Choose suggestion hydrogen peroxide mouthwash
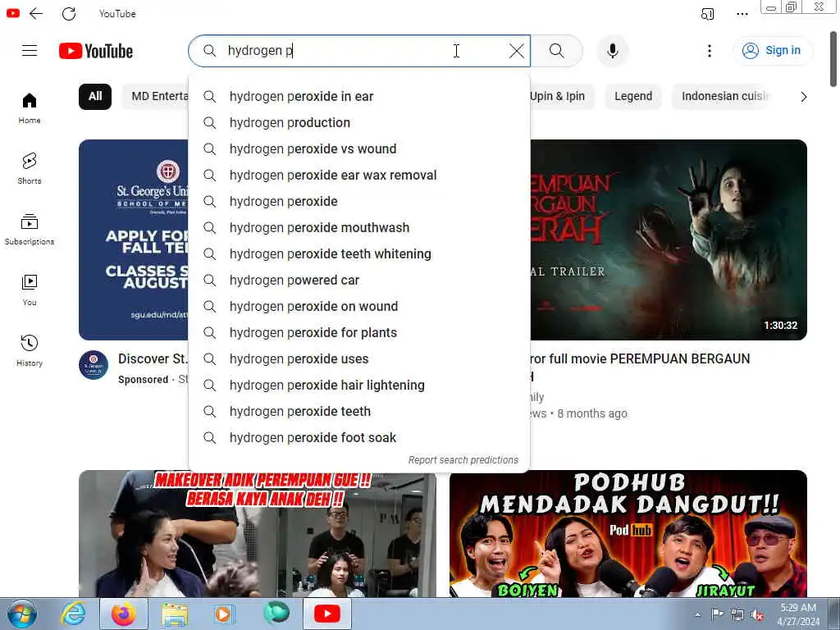Image resolution: width=840 pixels, height=630 pixels. coord(359,228)
